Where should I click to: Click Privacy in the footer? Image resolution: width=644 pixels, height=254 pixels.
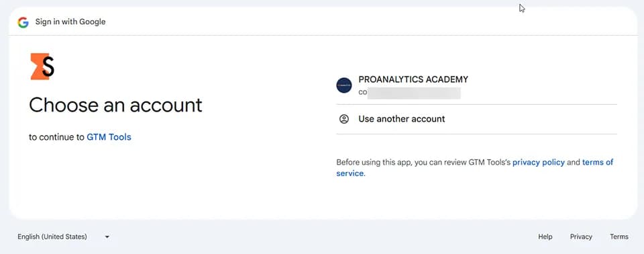coord(581,237)
